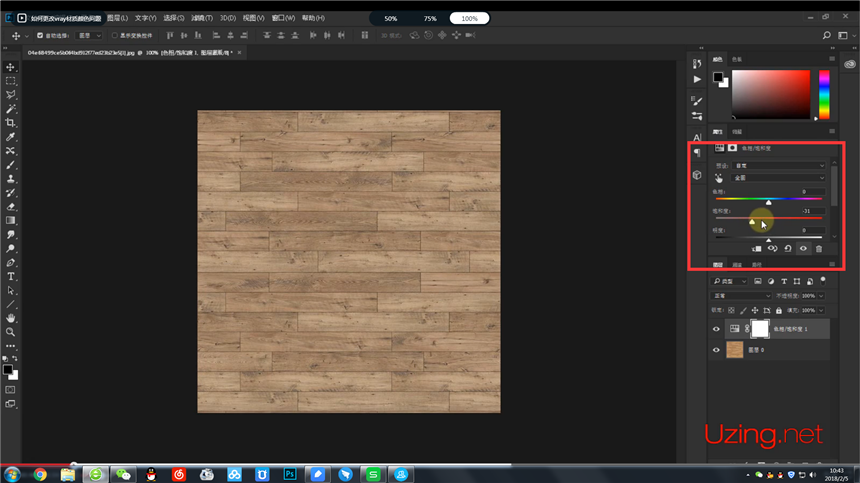Viewport: 860px width, 483px height.
Task: Open the layer blend mode dropdown
Action: (740, 296)
